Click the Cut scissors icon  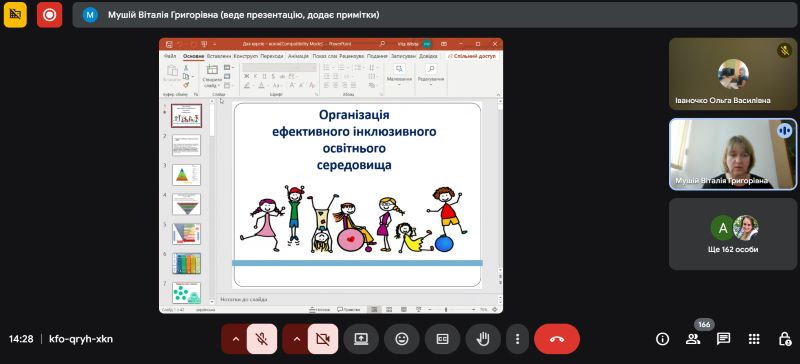click(186, 67)
